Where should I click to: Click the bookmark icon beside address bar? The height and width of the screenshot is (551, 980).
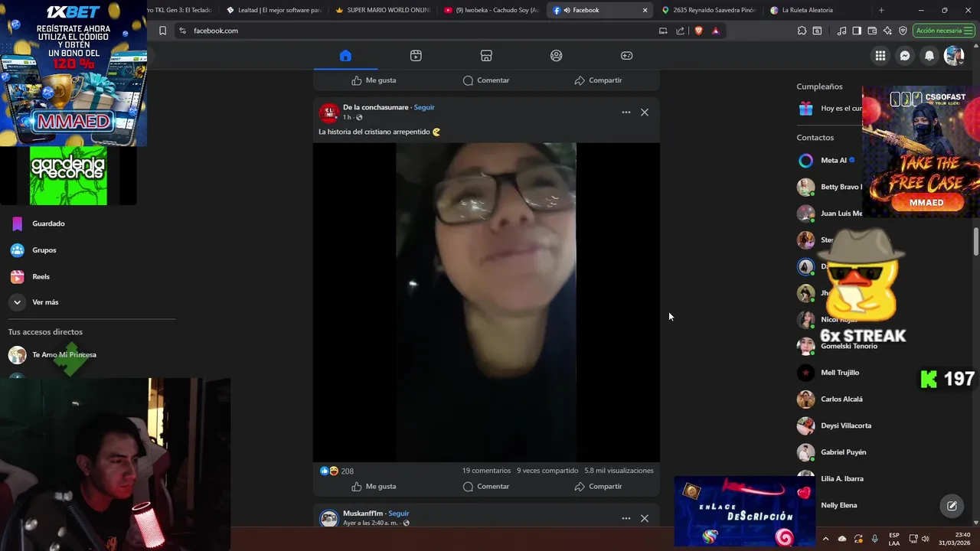(162, 31)
